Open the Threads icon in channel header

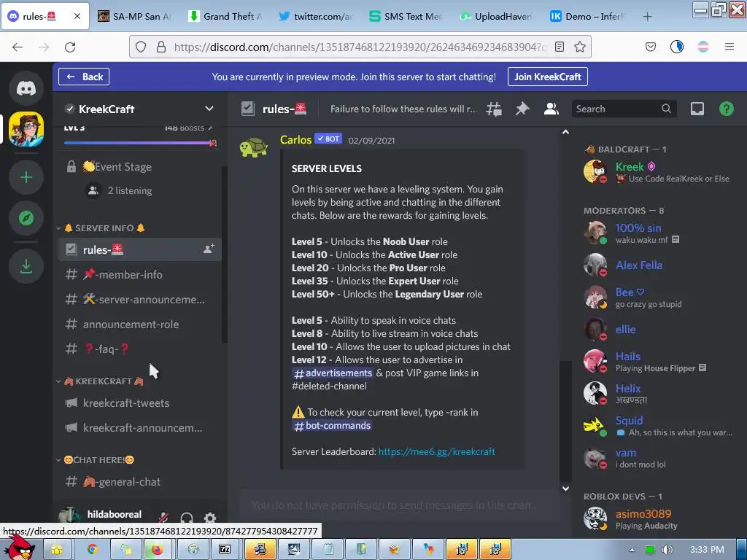(494, 109)
